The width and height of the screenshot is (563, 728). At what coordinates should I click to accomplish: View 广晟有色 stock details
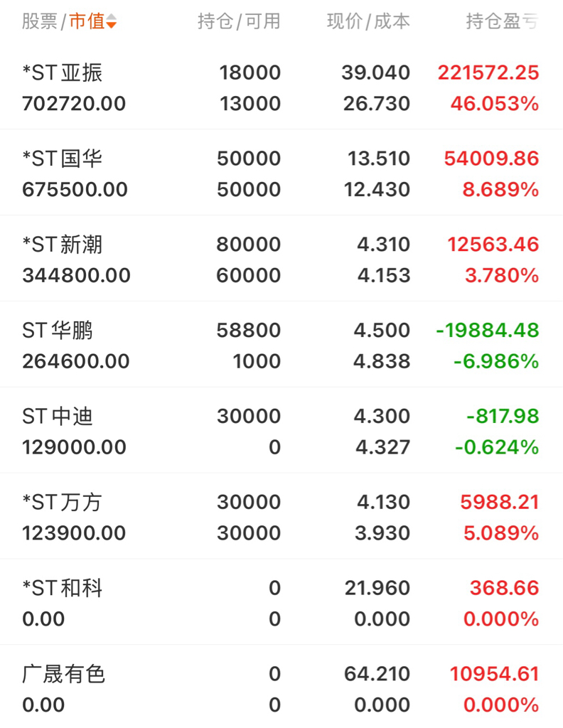coord(281,687)
